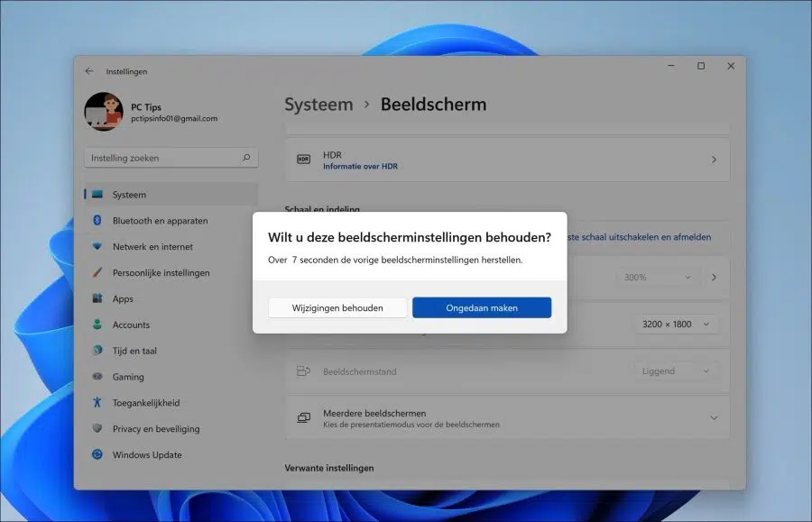Click schaal uitschakelen en afmelden link
Viewport: 812px width, 522px height.
[639, 237]
